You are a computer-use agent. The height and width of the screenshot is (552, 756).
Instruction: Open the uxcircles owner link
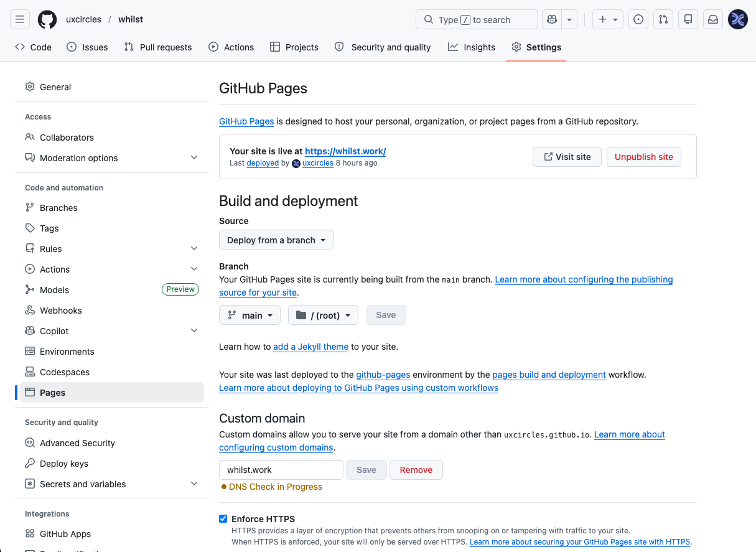83,19
